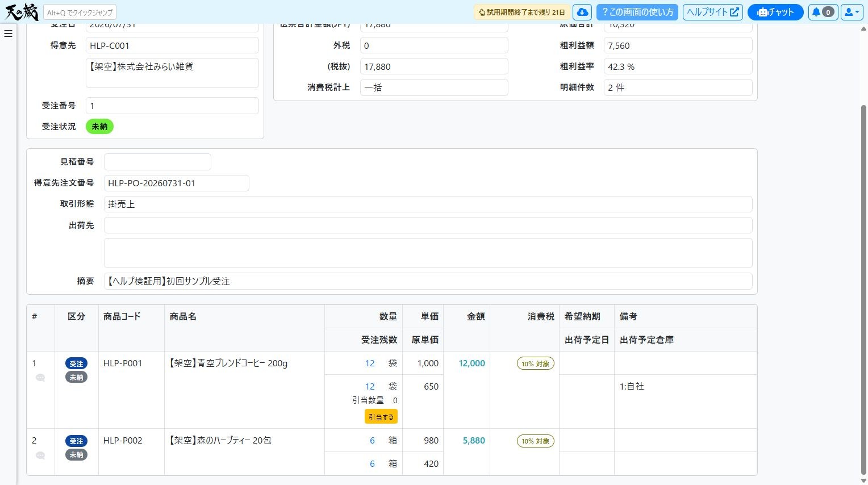Click 10% 対象 tax badge in row 1
This screenshot has height=485, width=868.
[535, 363]
